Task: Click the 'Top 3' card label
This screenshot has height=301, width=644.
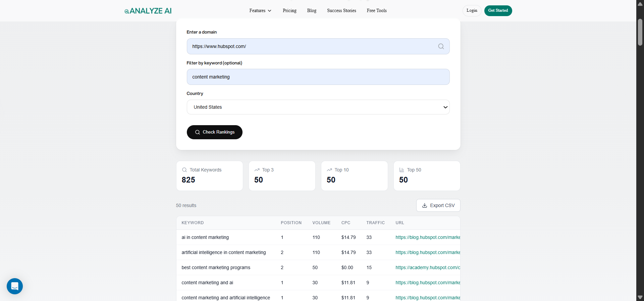Action: (268, 170)
